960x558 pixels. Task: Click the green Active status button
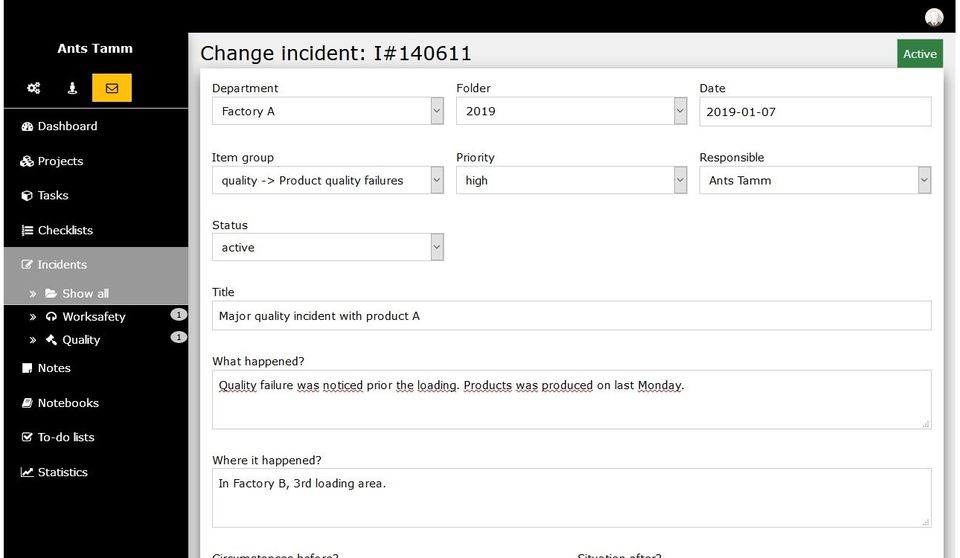tap(919, 54)
